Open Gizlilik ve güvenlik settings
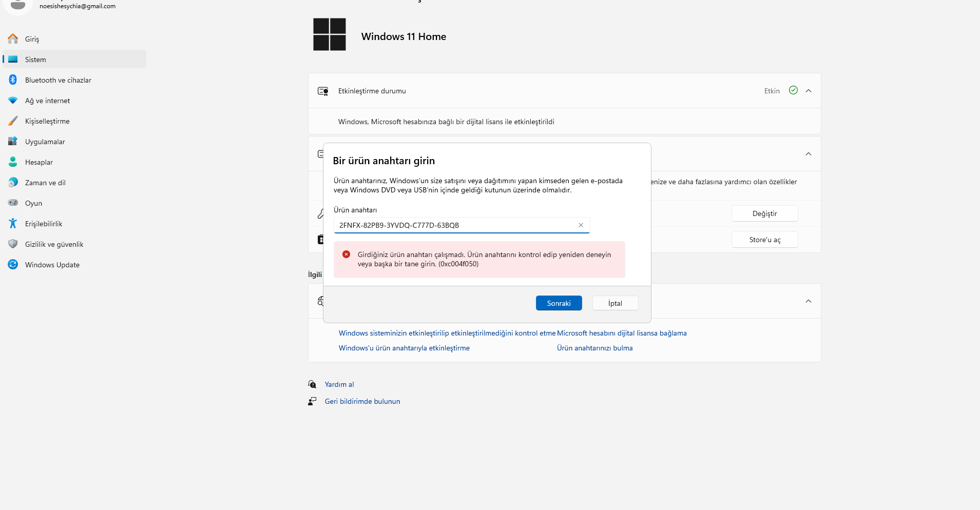The height and width of the screenshot is (510, 980). (74, 244)
